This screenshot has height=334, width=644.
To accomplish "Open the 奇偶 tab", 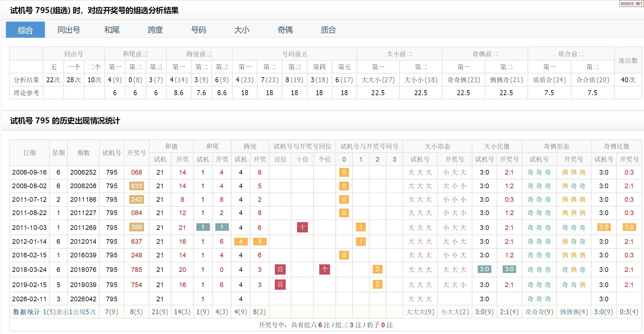I will click(x=285, y=30).
